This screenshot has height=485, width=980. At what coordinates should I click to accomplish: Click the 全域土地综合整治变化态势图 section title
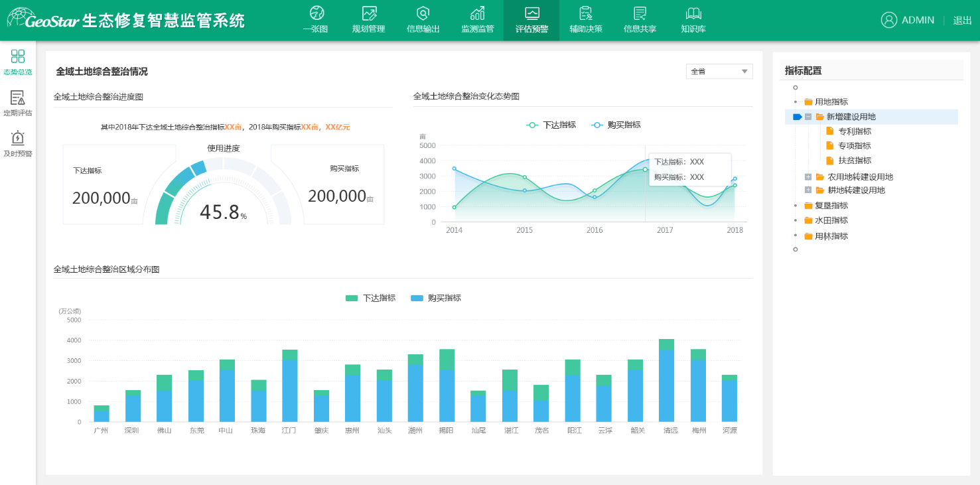[x=466, y=96]
